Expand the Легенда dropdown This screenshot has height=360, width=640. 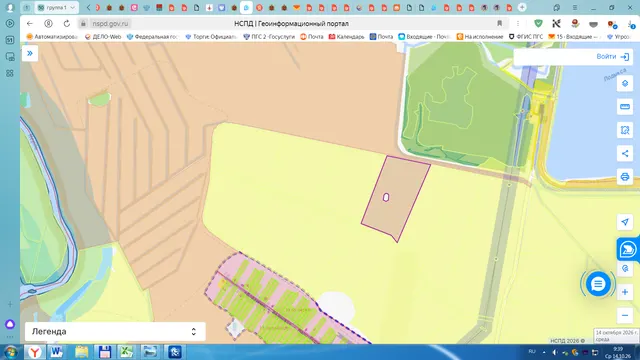tap(115, 331)
